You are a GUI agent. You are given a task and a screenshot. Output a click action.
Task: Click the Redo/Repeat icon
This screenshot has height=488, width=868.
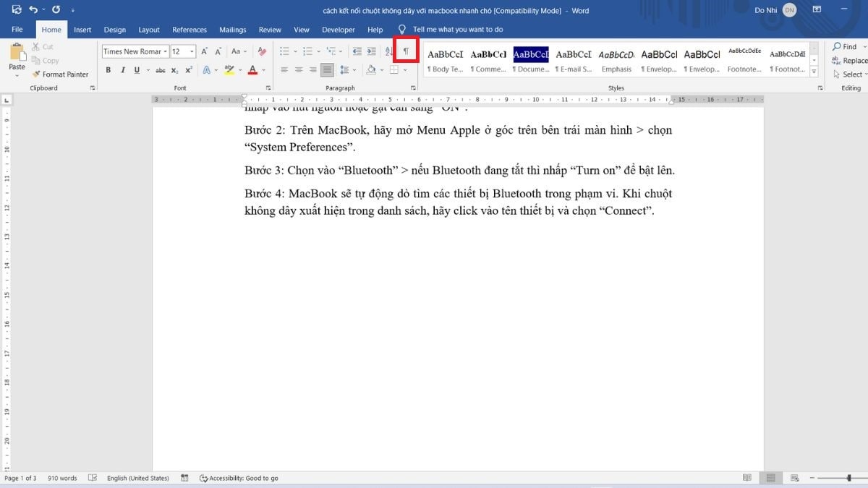click(x=56, y=10)
